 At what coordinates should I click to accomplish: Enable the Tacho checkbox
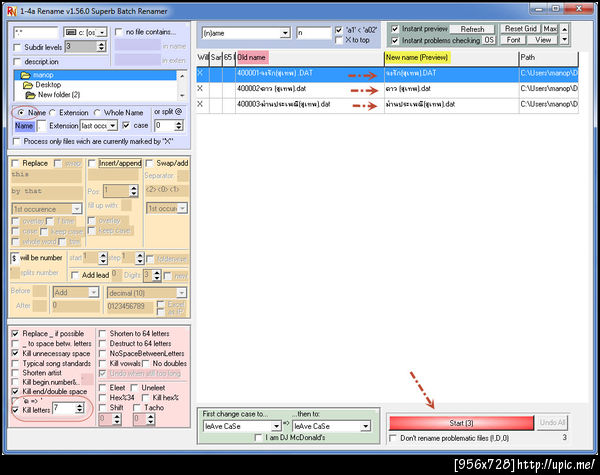137,408
